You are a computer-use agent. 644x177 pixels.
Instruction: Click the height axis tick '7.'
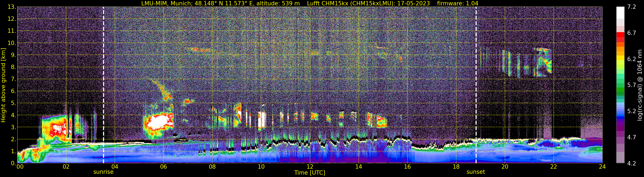point(13,79)
